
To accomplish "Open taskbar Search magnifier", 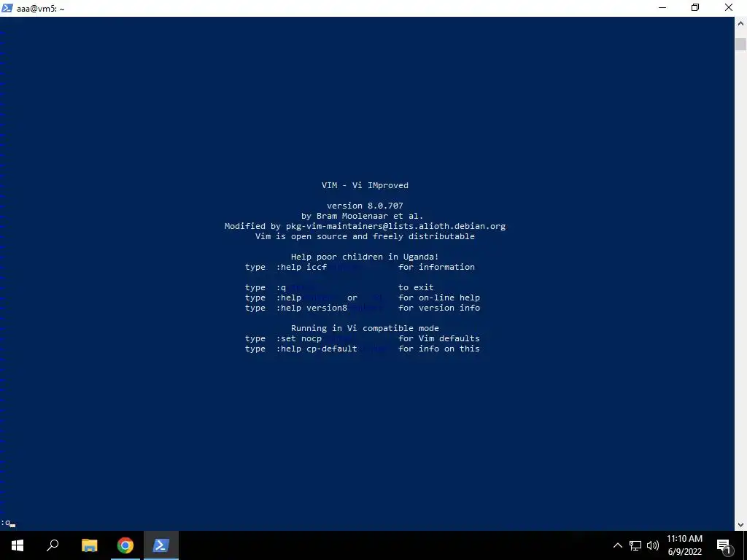I will pos(53,545).
